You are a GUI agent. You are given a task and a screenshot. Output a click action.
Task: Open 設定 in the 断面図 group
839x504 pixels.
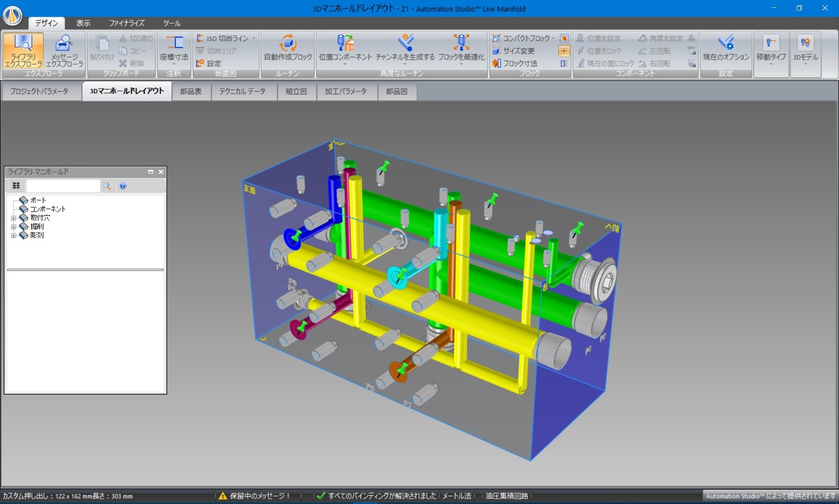click(x=208, y=63)
